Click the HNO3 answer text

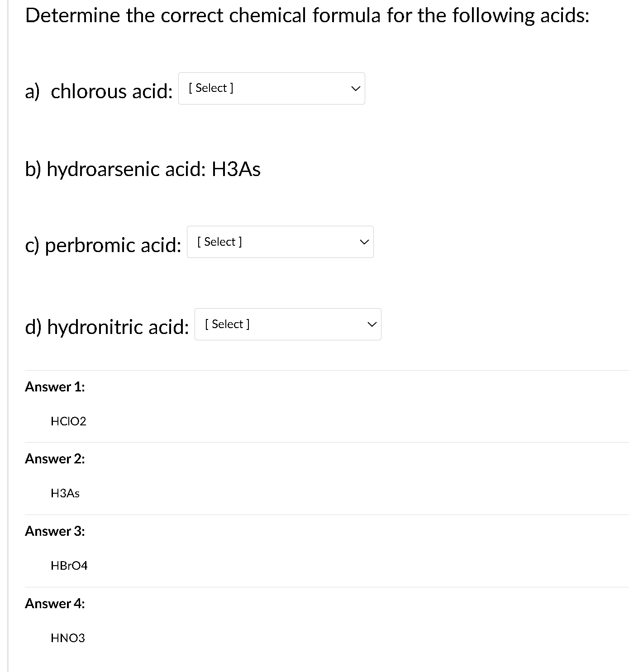tap(68, 638)
